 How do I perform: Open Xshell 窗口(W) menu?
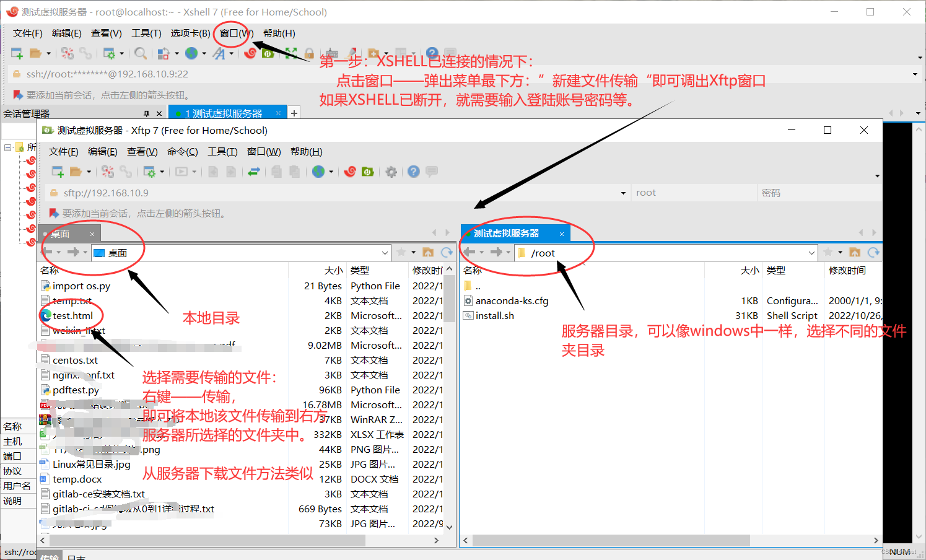[x=237, y=33]
